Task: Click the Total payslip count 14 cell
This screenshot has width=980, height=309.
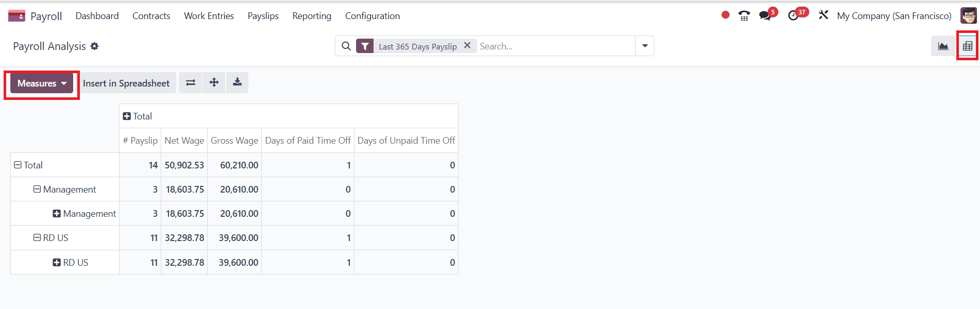Action: pyautogui.click(x=140, y=165)
